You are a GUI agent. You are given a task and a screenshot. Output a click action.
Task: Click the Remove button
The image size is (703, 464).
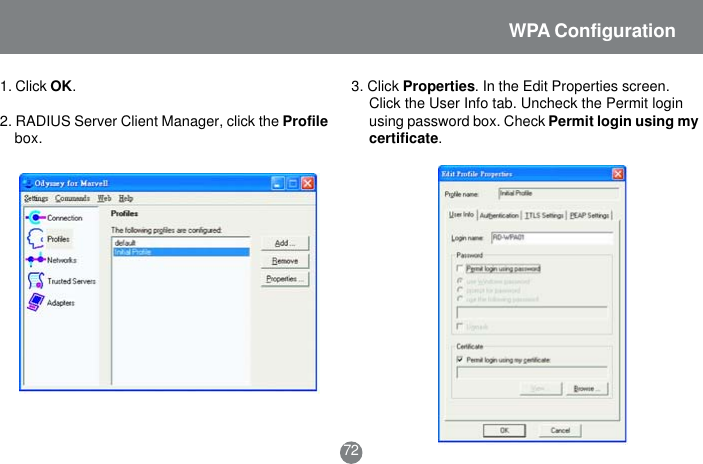click(285, 261)
